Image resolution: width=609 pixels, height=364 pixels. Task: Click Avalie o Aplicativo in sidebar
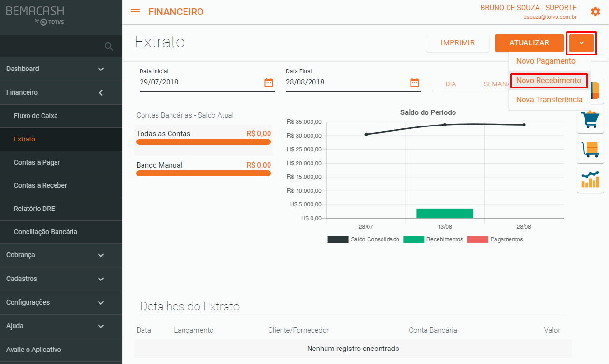pyautogui.click(x=61, y=350)
